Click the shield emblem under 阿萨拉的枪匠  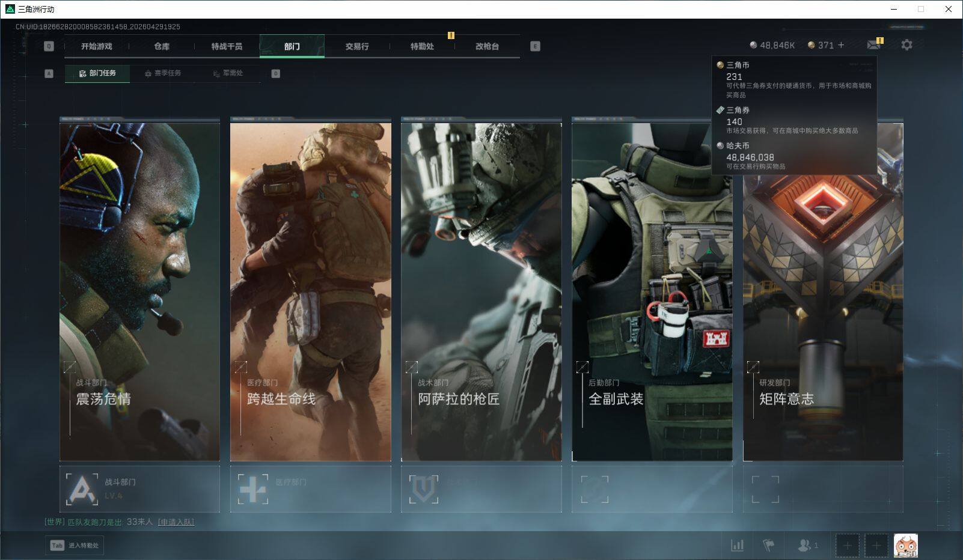click(x=423, y=489)
